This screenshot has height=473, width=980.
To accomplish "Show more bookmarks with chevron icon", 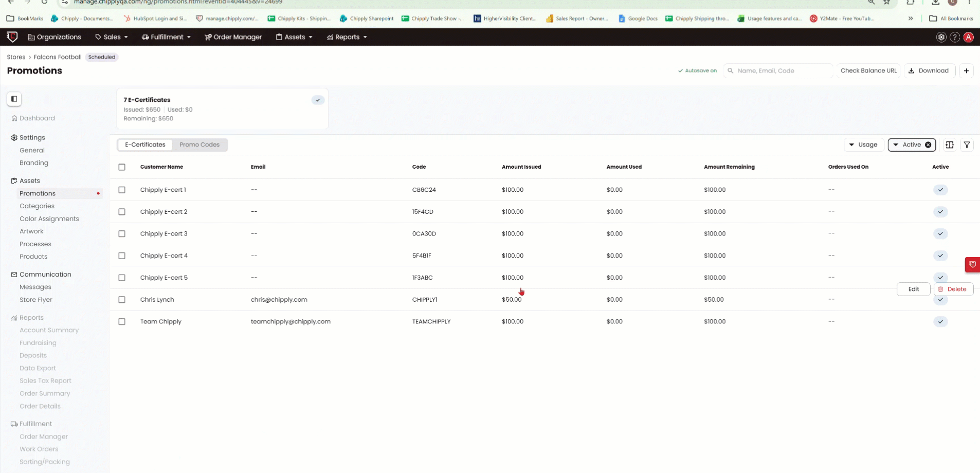I will (911, 19).
